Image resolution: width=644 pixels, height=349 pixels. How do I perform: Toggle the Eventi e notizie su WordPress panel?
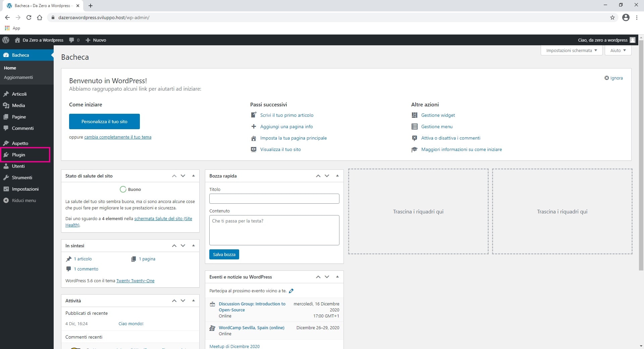point(337,277)
